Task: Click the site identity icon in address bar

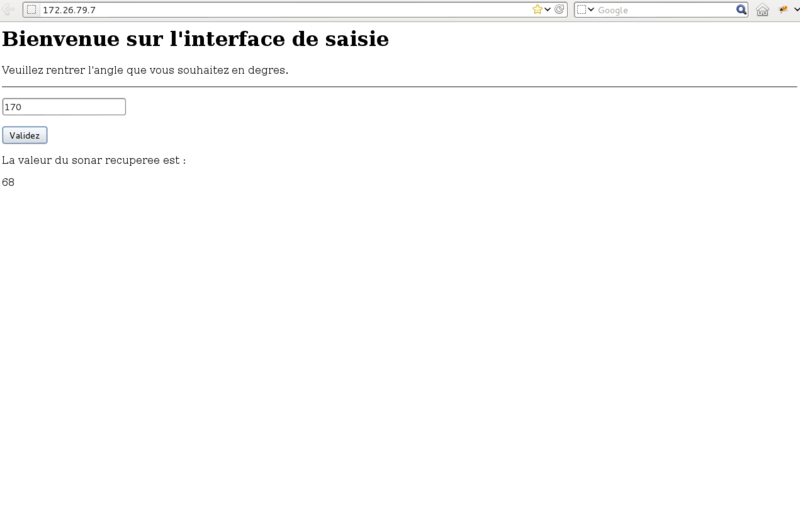Action: 31,10
